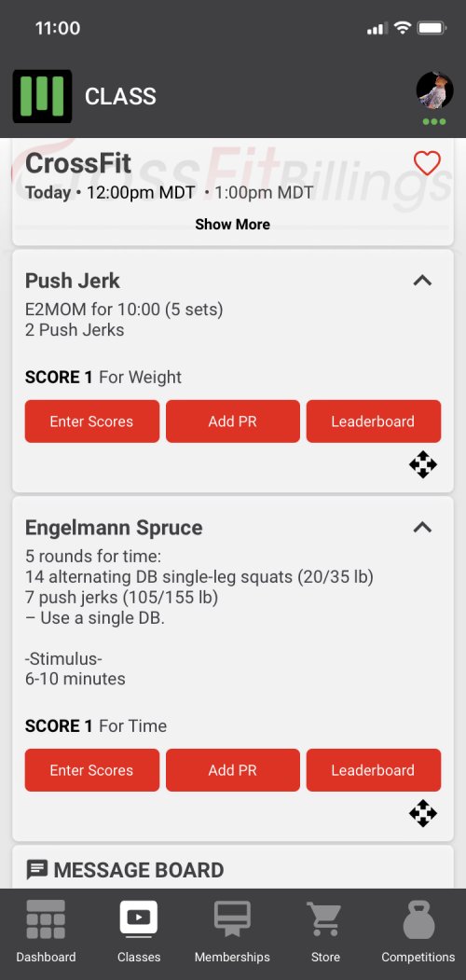The width and height of the screenshot is (466, 980).
Task: Go to the Dashboard tab
Action: (46, 932)
